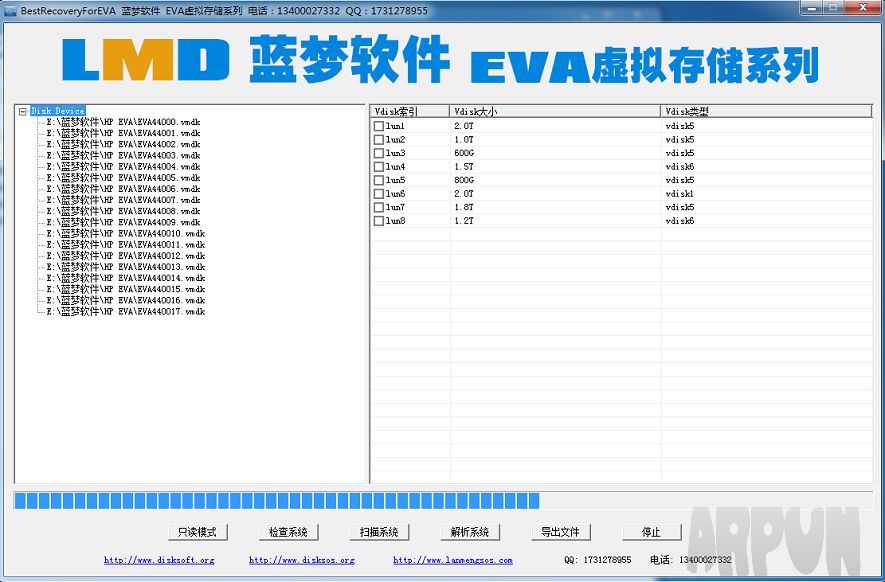885x582 pixels.
Task: Start scan with 扫描系统 button
Action: 379,532
